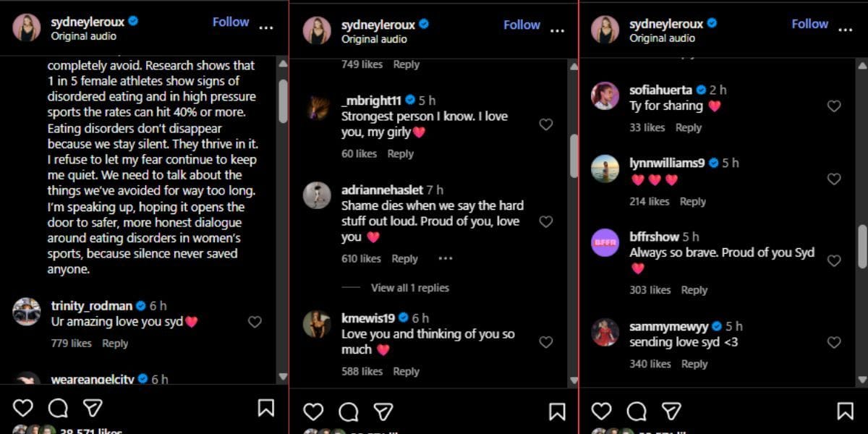Like sofiahuerta's comment heart
868x434 pixels.
(x=833, y=106)
